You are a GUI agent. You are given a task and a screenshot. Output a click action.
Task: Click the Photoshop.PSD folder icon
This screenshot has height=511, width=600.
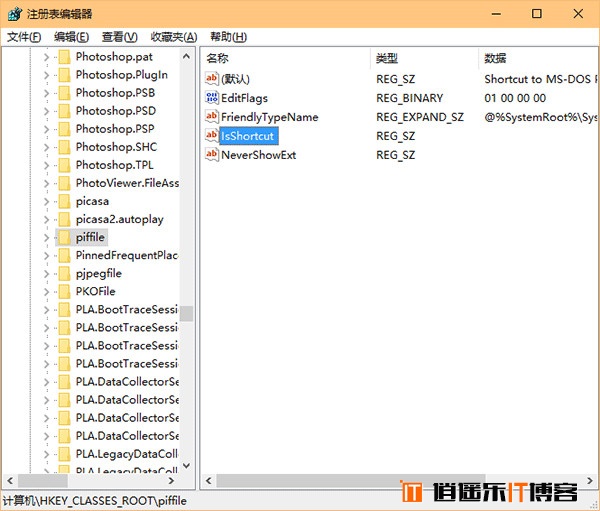[x=64, y=111]
